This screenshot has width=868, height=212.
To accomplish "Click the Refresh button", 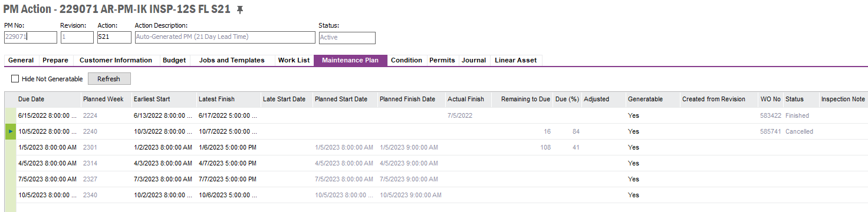I will point(109,78).
